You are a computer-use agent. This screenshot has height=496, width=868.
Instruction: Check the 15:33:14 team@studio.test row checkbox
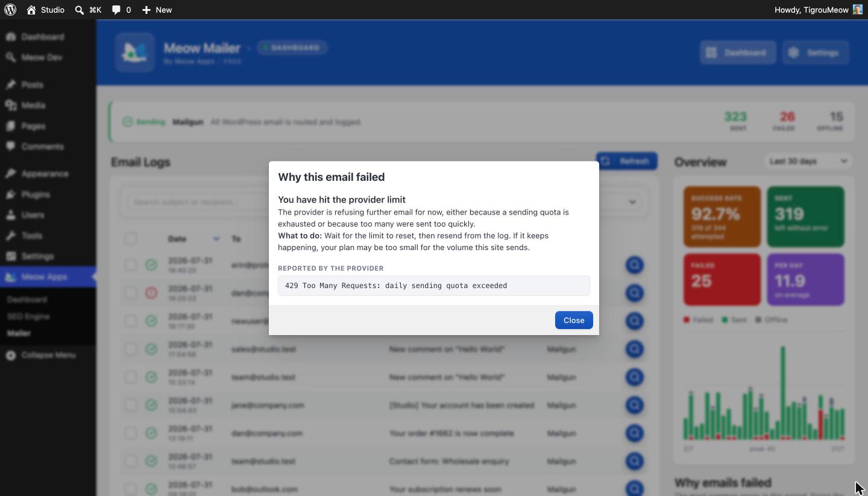pos(131,377)
